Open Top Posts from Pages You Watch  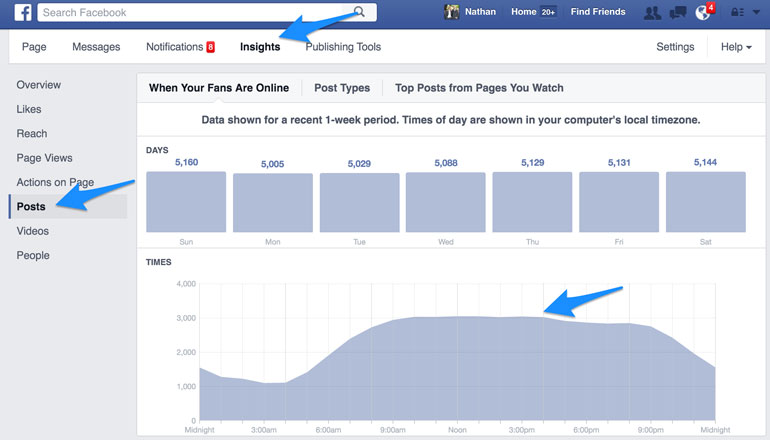coord(479,88)
